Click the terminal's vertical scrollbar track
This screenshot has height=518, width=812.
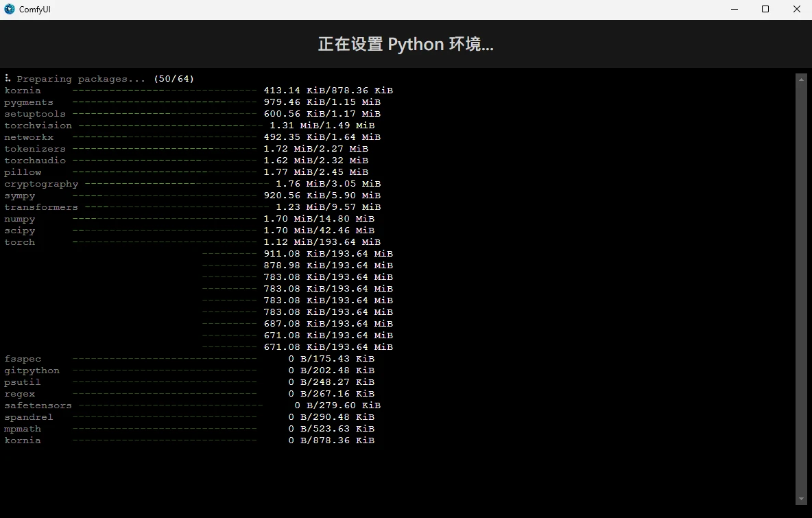[x=801, y=288]
